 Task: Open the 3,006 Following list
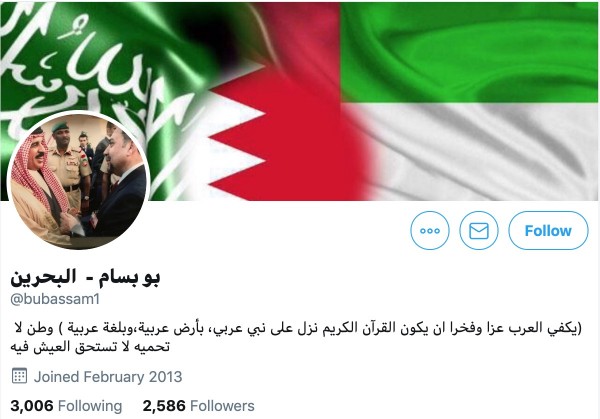(66, 406)
